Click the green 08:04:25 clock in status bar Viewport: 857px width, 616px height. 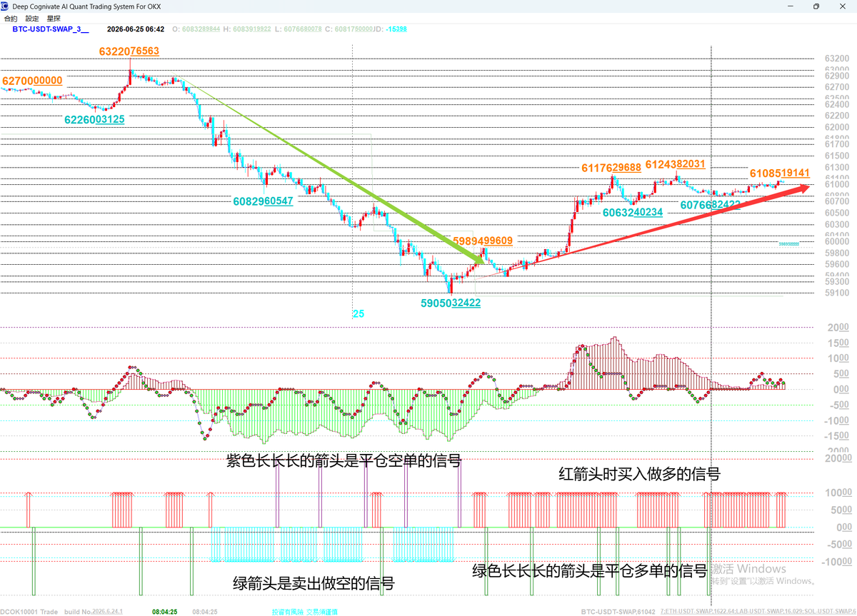point(165,612)
